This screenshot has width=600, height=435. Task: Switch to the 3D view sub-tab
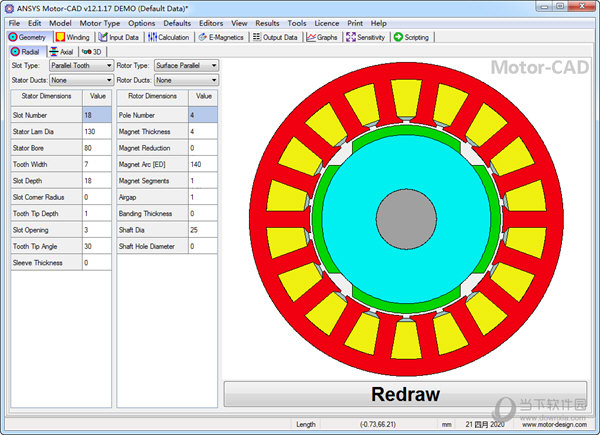[92, 51]
